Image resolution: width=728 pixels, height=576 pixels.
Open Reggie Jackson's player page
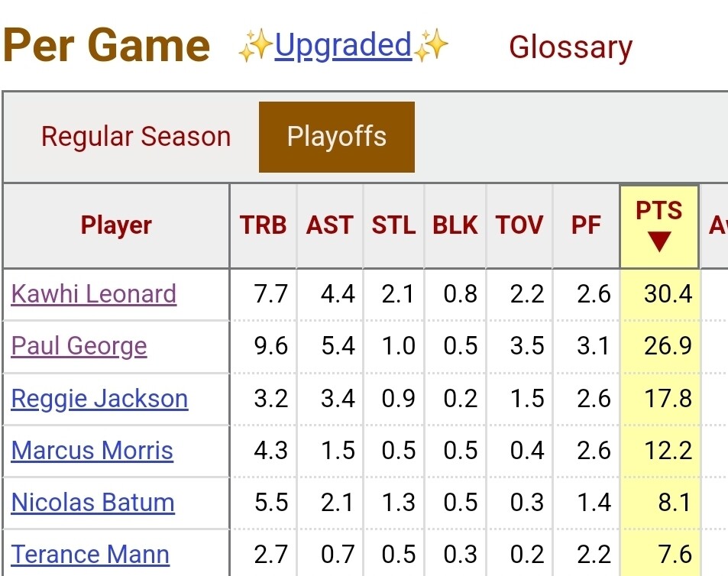click(99, 399)
